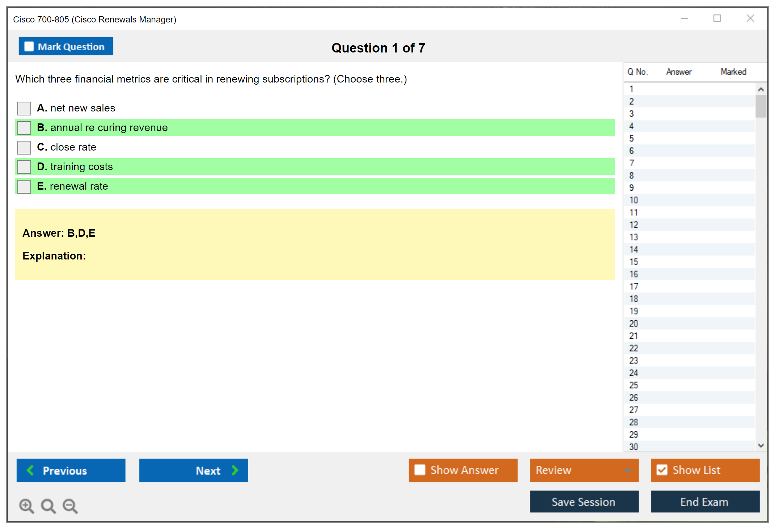Maximize the exam window
Screen dimensions: 778x532
point(717,18)
